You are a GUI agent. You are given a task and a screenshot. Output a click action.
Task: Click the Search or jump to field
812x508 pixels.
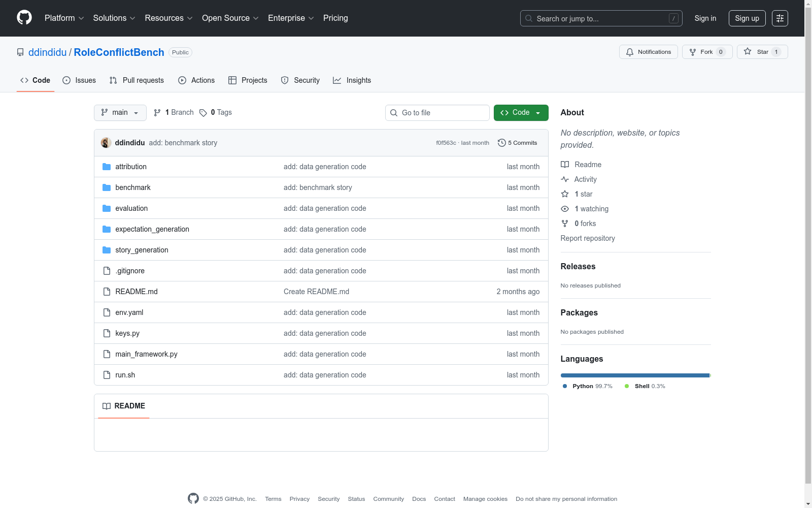click(x=601, y=18)
